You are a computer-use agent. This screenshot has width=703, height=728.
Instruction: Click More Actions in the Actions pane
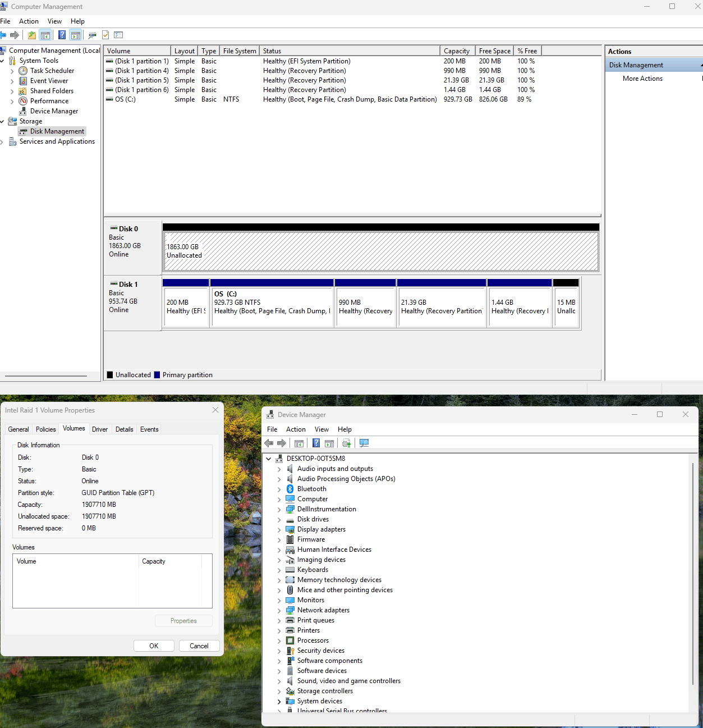642,79
